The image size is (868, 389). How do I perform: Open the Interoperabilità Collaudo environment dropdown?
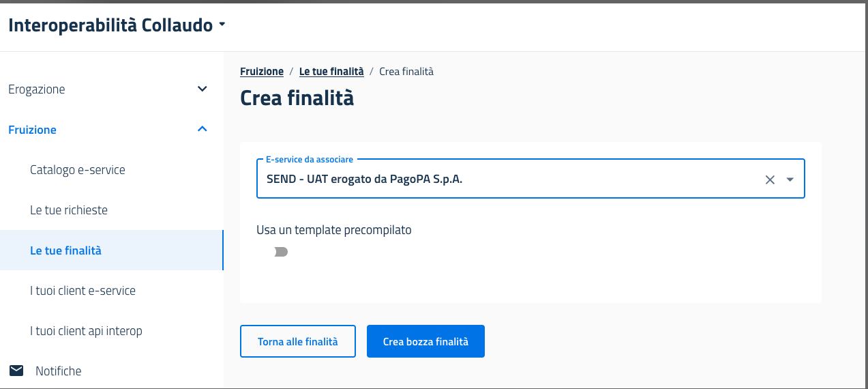click(x=222, y=26)
